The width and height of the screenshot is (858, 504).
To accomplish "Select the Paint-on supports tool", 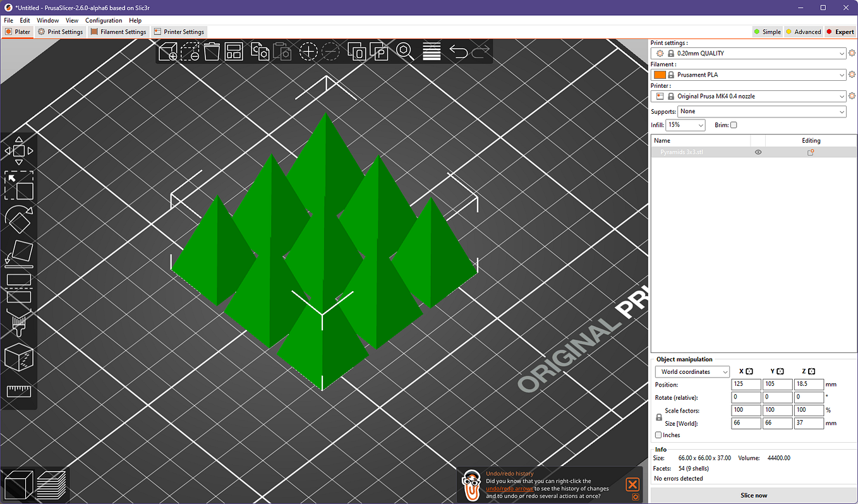I will pyautogui.click(x=19, y=322).
